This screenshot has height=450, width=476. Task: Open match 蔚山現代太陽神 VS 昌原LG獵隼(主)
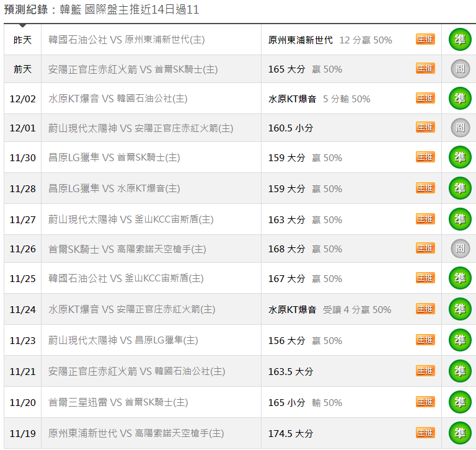coord(123,340)
